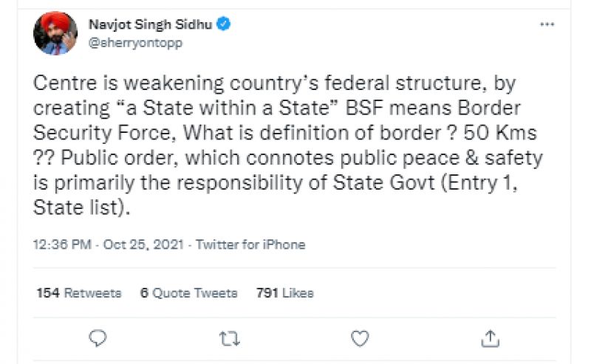The image size is (591, 364).
Task: Click the Navjot Singh Sidhu display name
Action: tap(150, 24)
